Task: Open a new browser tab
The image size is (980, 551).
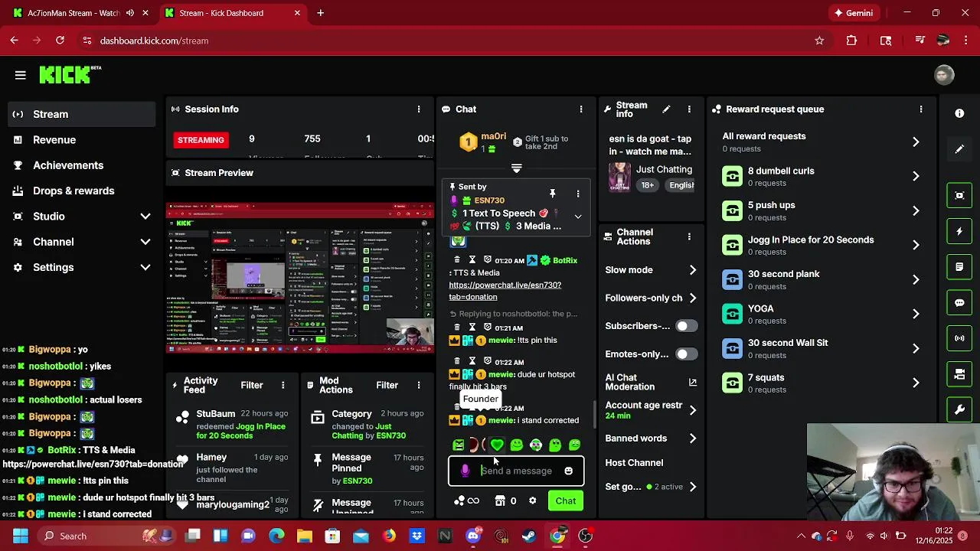Action: [321, 13]
